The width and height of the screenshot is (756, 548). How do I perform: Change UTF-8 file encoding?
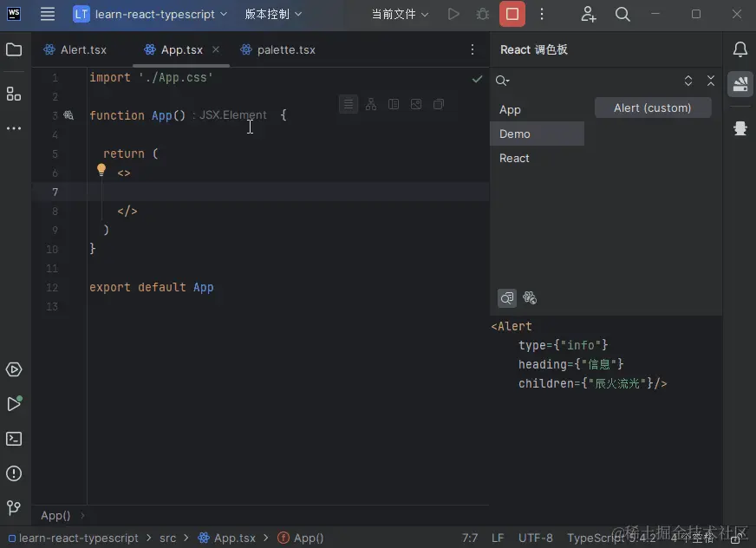(x=535, y=538)
